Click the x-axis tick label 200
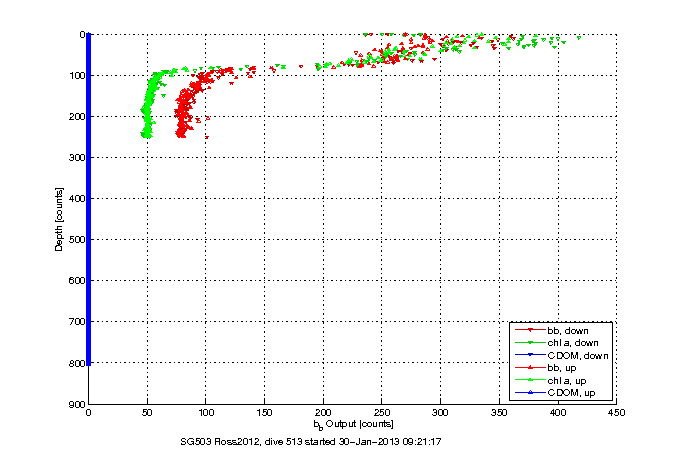681x454 pixels. pos(323,412)
